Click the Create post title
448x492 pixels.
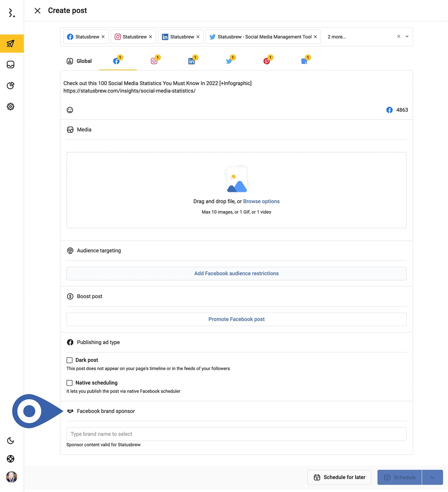coord(67,10)
